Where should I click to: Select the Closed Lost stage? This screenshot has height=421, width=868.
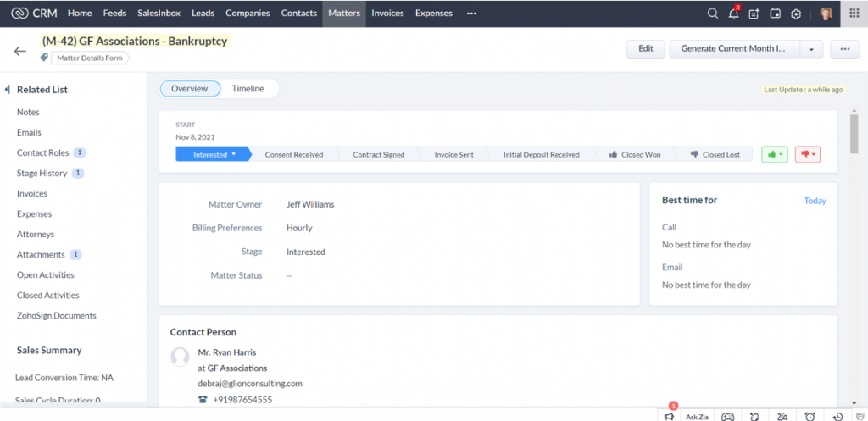(x=715, y=155)
